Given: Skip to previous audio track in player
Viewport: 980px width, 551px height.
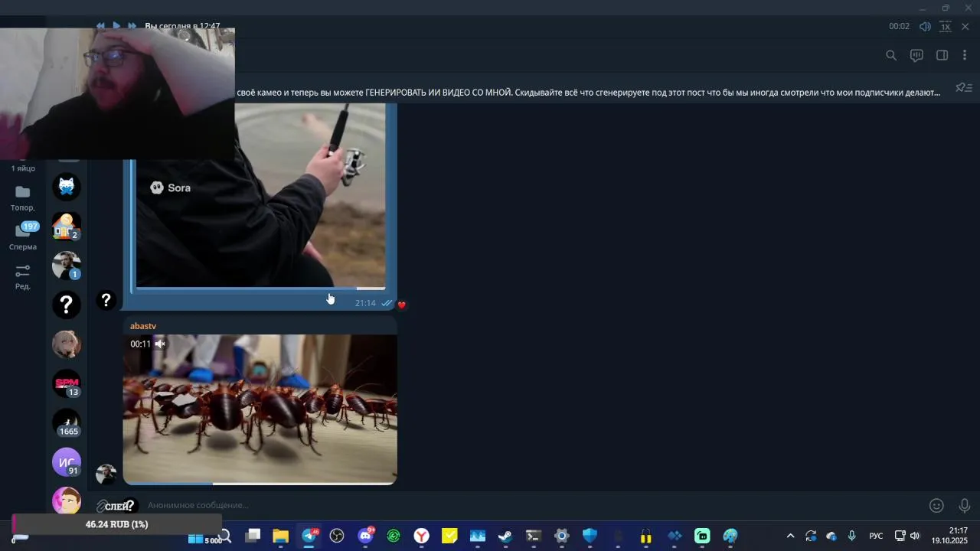Looking at the screenshot, I should 100,26.
